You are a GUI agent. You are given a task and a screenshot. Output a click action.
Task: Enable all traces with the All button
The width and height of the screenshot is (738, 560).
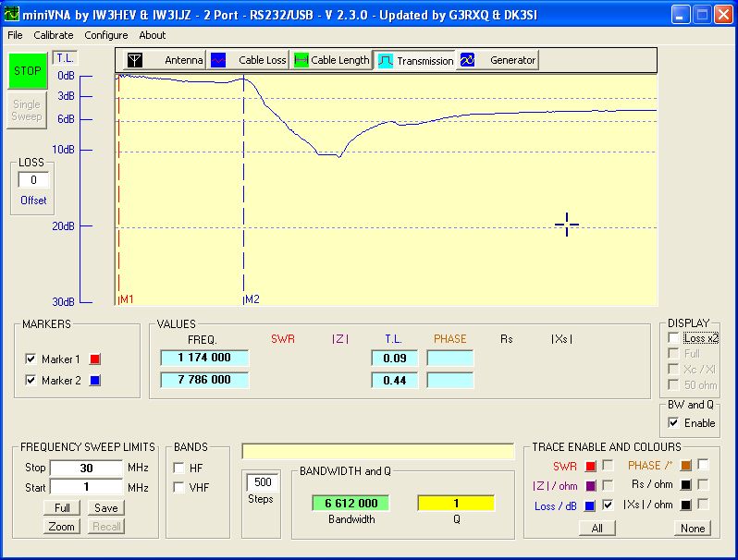pyautogui.click(x=597, y=529)
